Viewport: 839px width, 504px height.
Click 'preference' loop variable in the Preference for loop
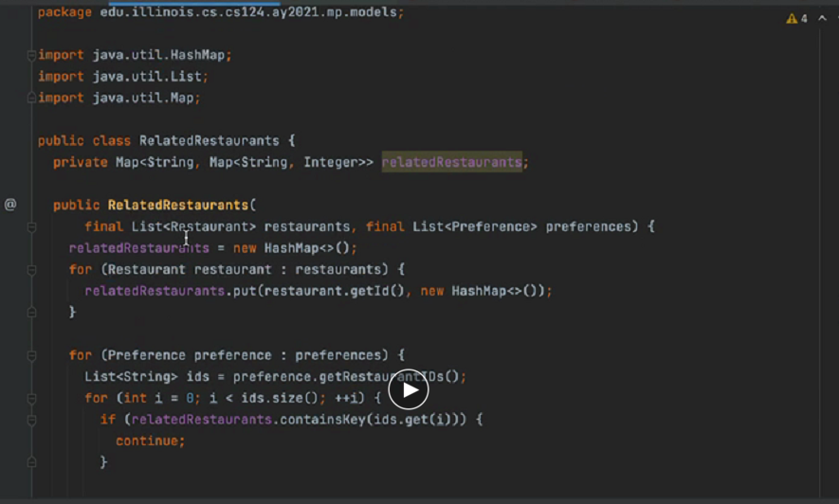233,355
